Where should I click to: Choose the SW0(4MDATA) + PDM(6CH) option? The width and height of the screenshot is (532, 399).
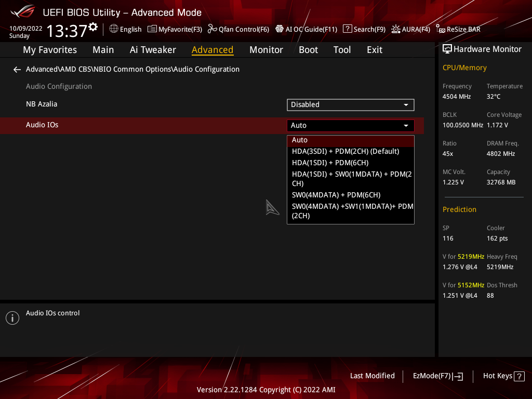[336, 195]
